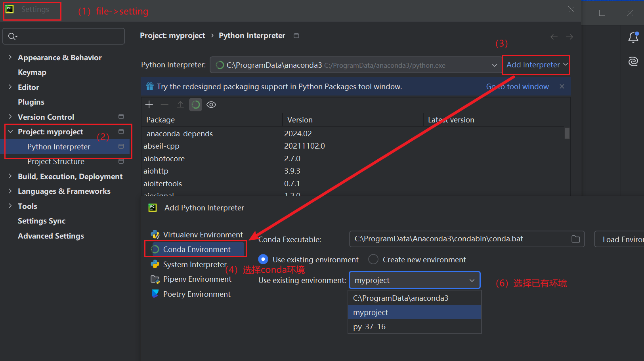The image size is (644, 361).
Task: Click the Conda package manager icon
Action: coord(195,104)
